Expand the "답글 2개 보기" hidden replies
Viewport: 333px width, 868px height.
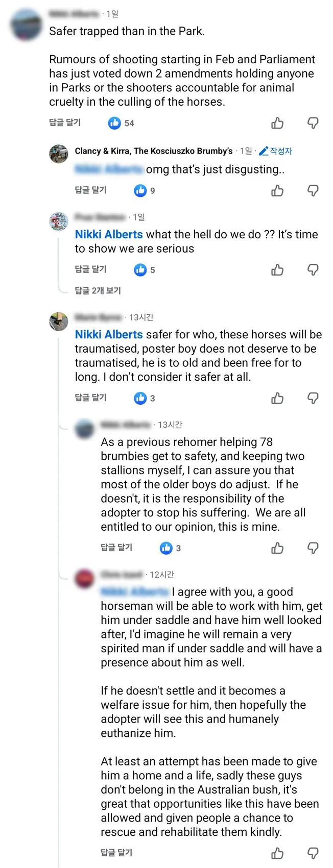[98, 290]
